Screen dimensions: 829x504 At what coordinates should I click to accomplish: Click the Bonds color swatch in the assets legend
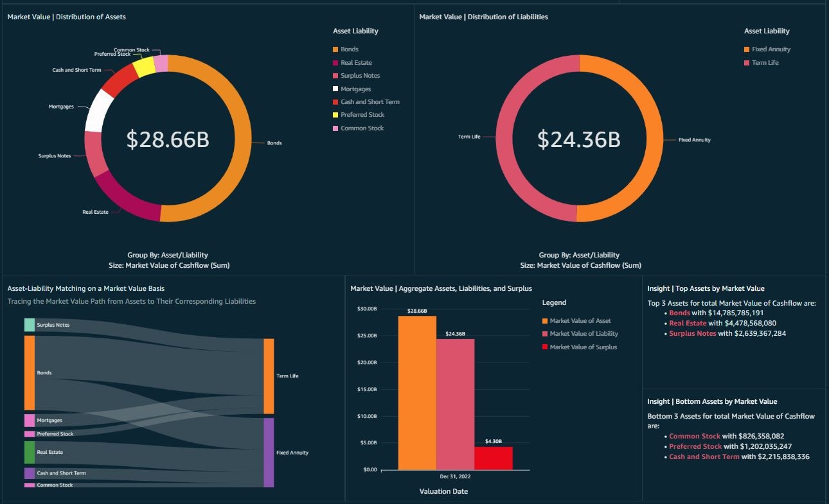(x=335, y=49)
